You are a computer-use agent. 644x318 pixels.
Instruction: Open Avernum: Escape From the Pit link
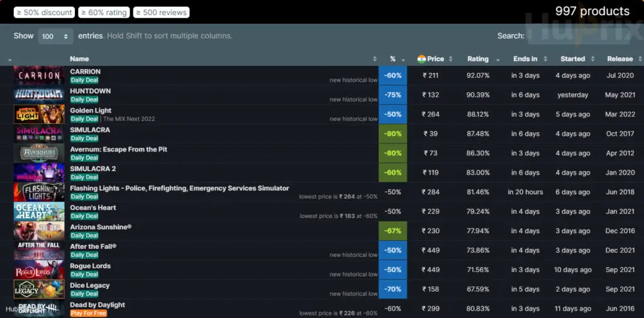point(118,150)
